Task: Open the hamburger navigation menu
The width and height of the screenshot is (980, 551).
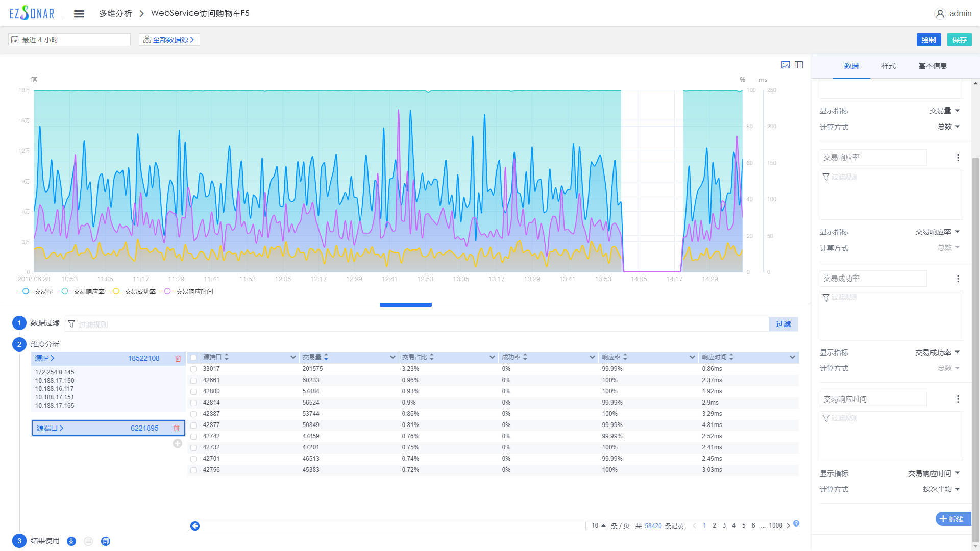Action: 79,14
